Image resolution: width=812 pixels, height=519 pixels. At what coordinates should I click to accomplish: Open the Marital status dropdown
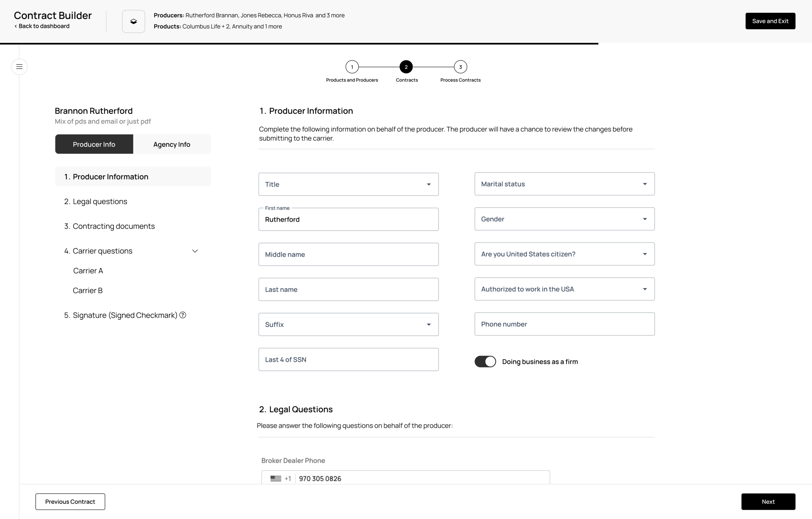[564, 184]
